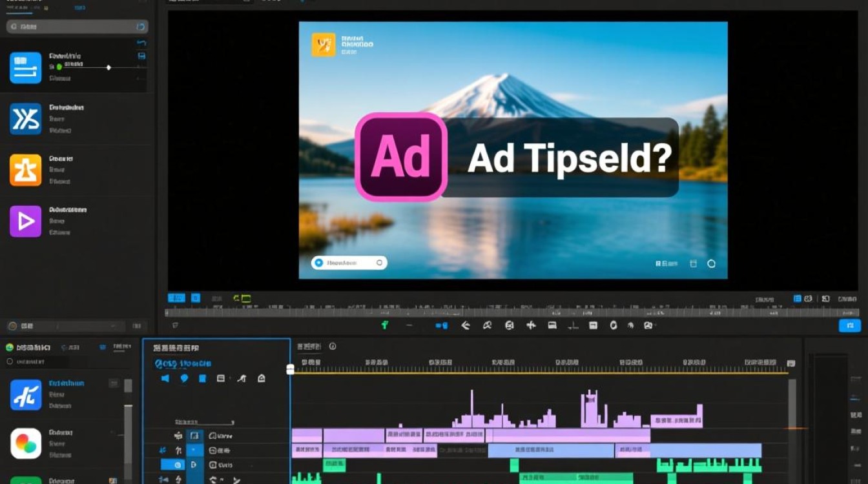
Task: Click the blue list icon right of the time ruler
Action: tap(798, 299)
